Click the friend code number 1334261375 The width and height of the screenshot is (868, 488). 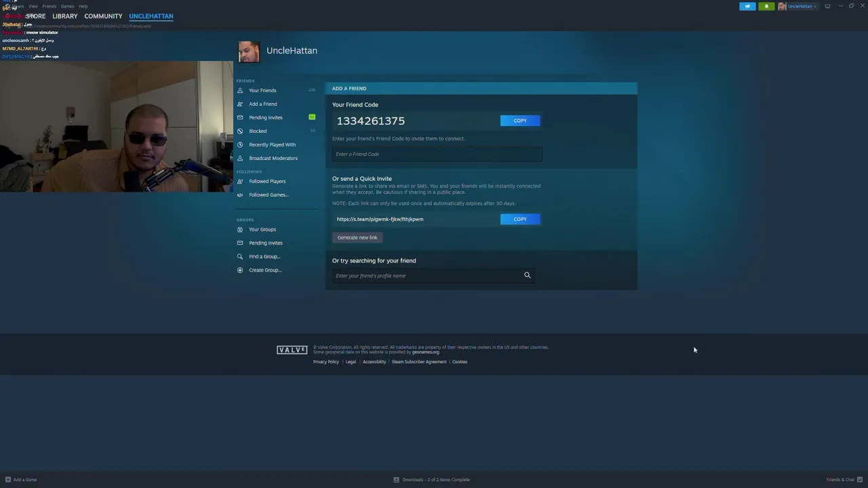point(371,121)
